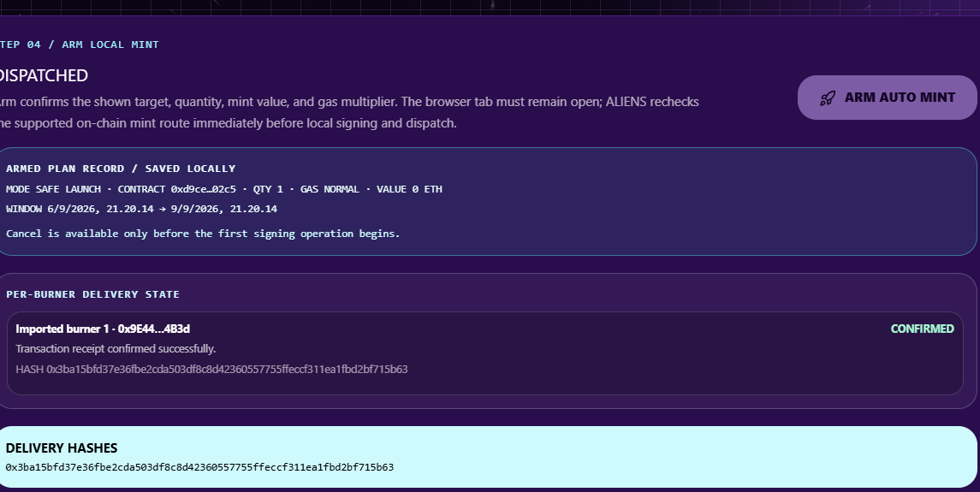The width and height of the screenshot is (980, 492).
Task: Click Transaction receipt confirmed successfully text
Action: pos(116,349)
